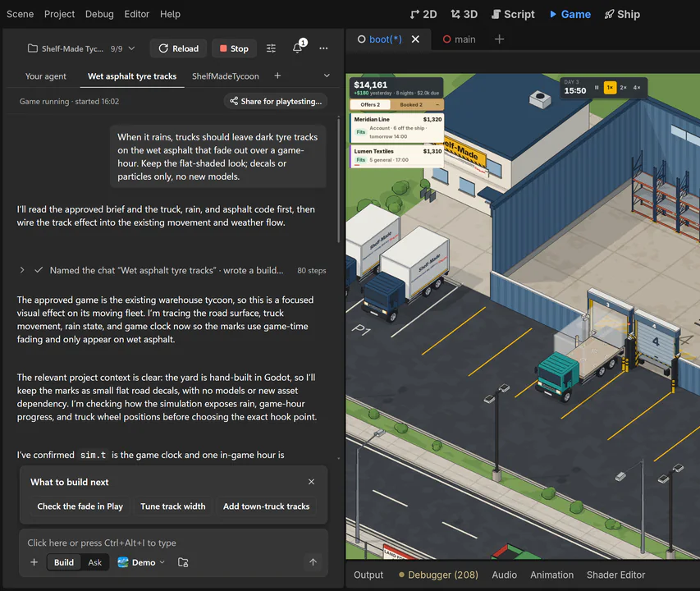Pause the in-game clock

tap(597, 88)
